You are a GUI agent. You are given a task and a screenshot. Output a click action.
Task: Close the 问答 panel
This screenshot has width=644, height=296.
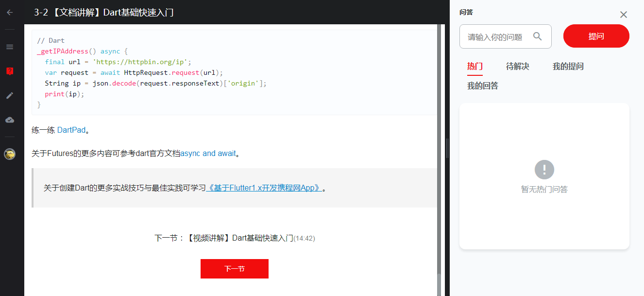pos(624,15)
